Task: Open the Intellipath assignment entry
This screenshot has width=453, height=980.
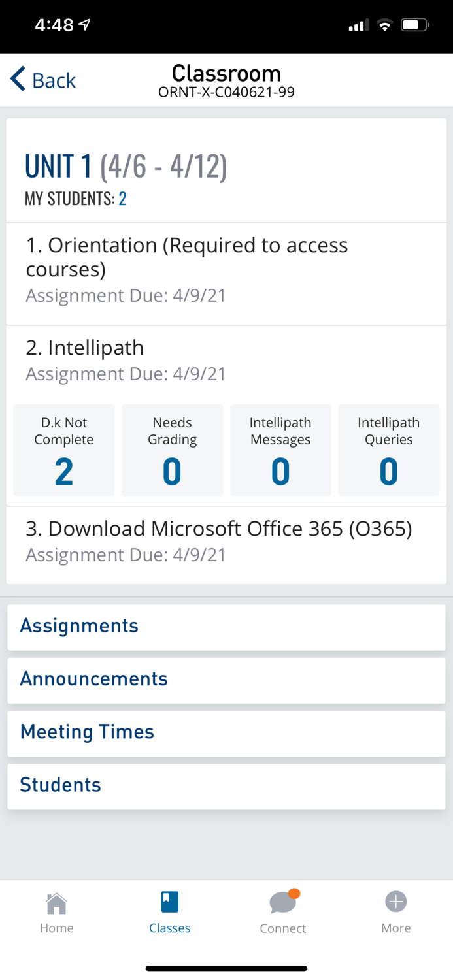Action: pyautogui.click(x=226, y=359)
